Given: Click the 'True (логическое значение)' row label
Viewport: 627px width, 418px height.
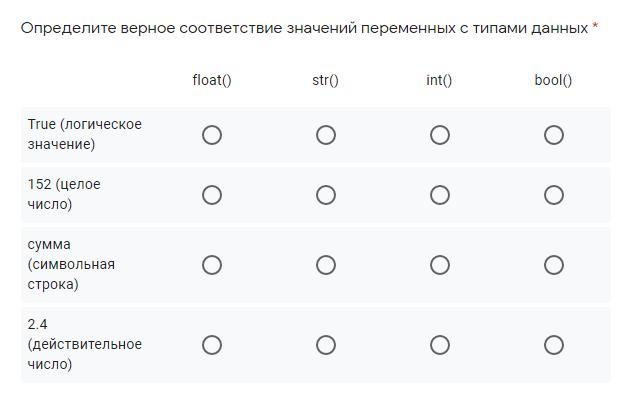Looking at the screenshot, I should coord(84,134).
